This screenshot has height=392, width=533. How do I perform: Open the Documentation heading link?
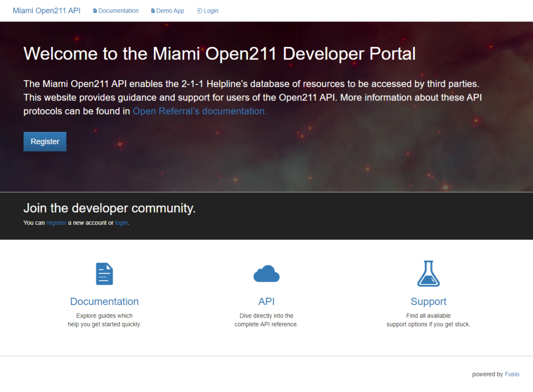(x=104, y=301)
